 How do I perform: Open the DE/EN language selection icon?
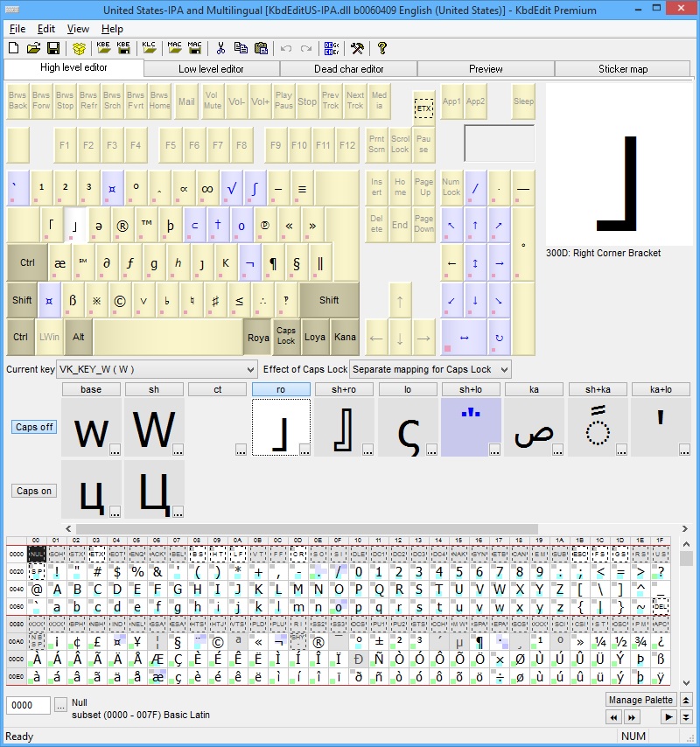pyautogui.click(x=332, y=48)
